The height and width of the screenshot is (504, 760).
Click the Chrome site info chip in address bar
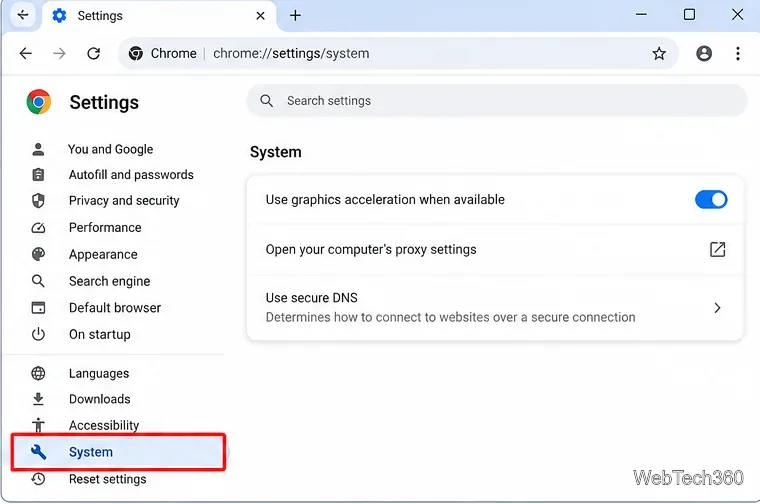click(162, 53)
